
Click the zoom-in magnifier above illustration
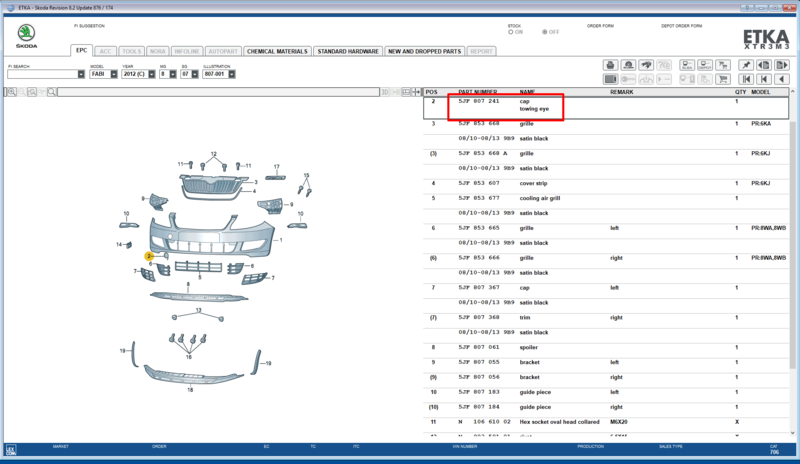point(12,92)
